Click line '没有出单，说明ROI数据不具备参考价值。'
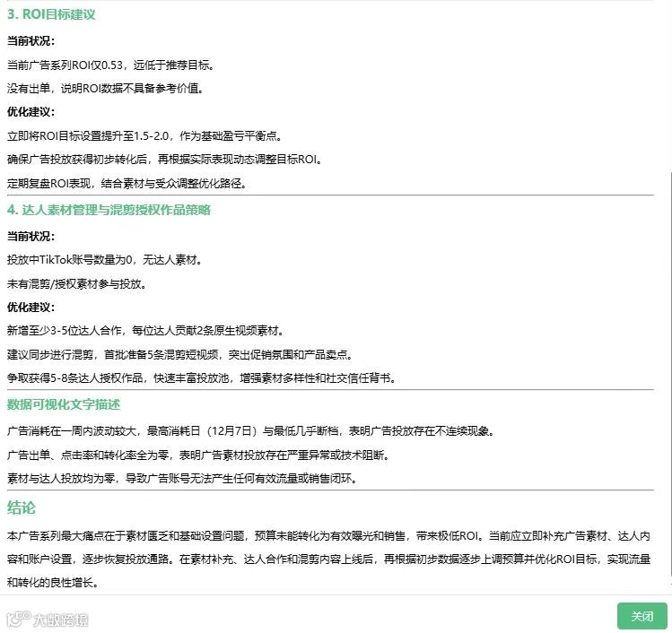Viewport: 672px width, 633px height. tap(106, 89)
